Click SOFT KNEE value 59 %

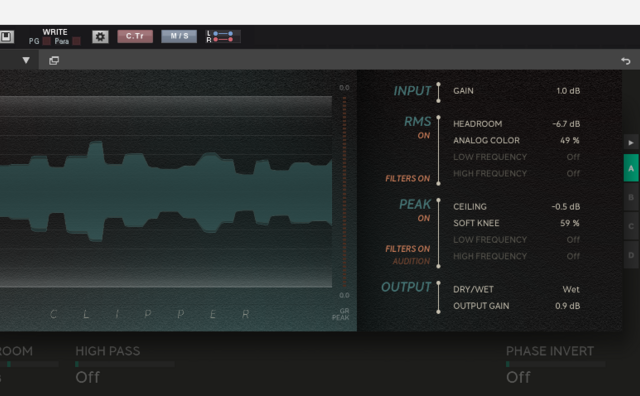[x=570, y=223]
